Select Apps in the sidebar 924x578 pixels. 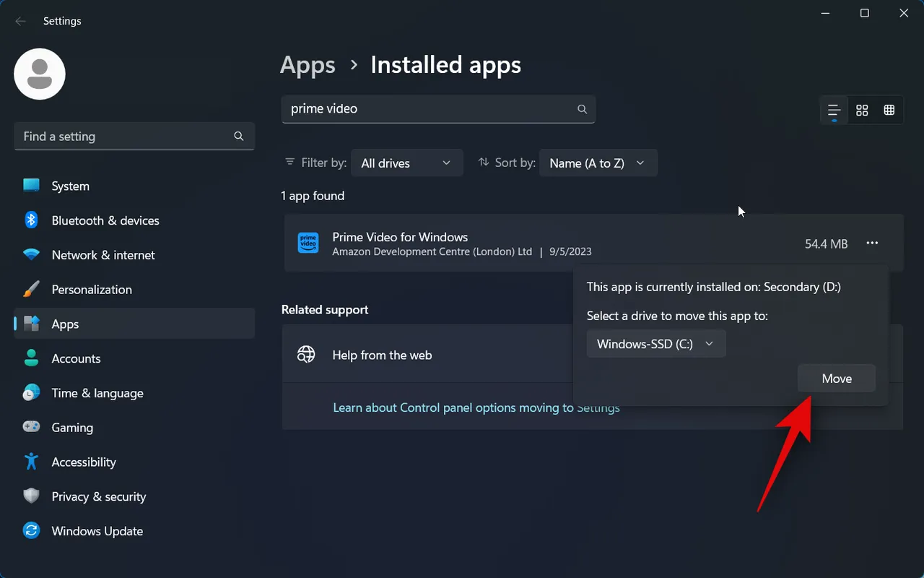[x=134, y=324]
